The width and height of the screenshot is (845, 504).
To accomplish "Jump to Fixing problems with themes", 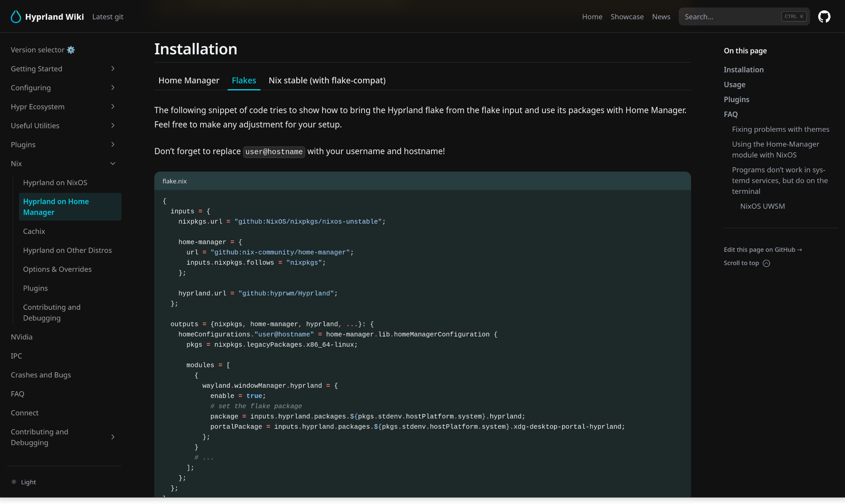I will (780, 130).
